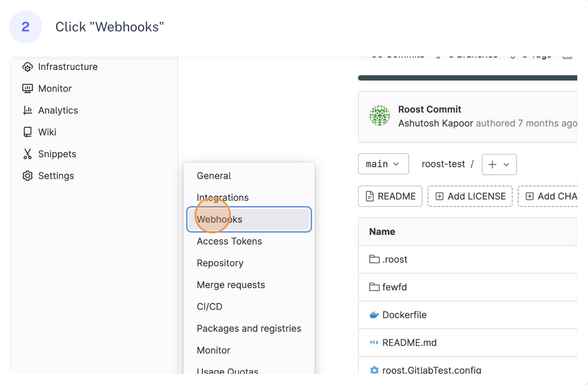The width and height of the screenshot is (588, 385).
Task: Click the Wiki book icon
Action: point(27,132)
